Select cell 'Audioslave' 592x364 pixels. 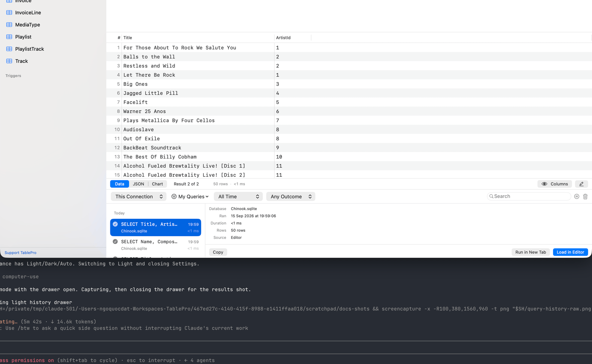(198, 130)
